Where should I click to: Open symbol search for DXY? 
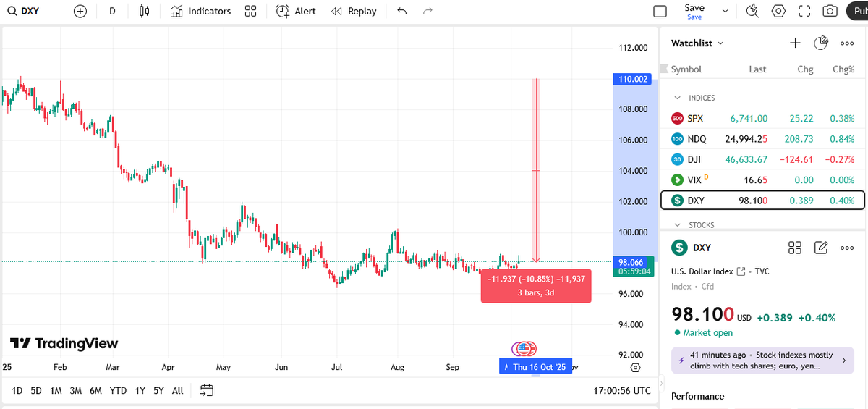coord(23,11)
